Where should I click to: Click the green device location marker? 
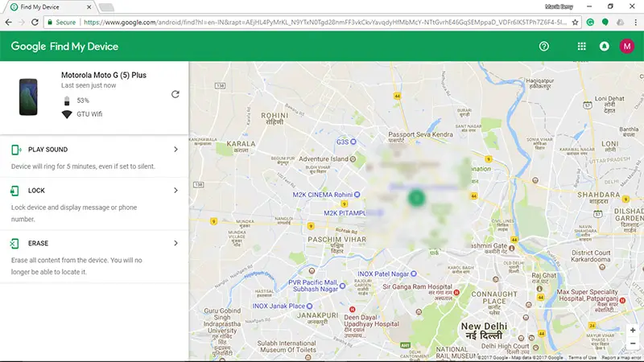416,198
